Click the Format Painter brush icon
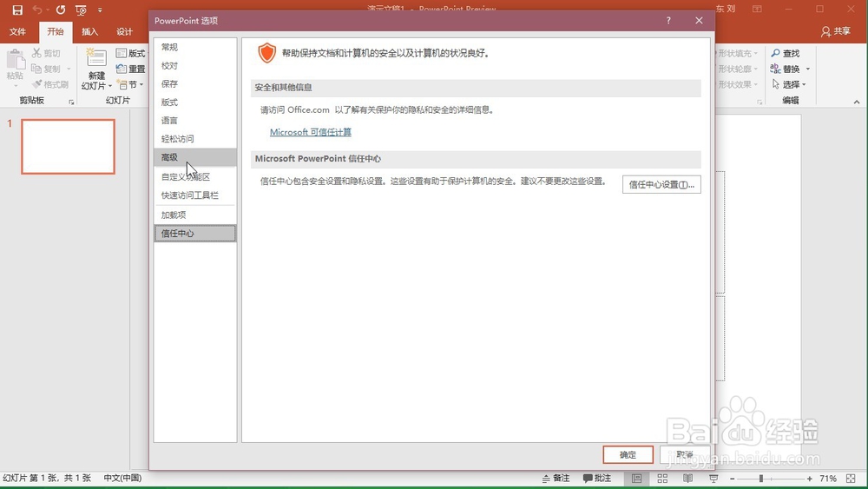The width and height of the screenshot is (868, 489). (x=37, y=84)
